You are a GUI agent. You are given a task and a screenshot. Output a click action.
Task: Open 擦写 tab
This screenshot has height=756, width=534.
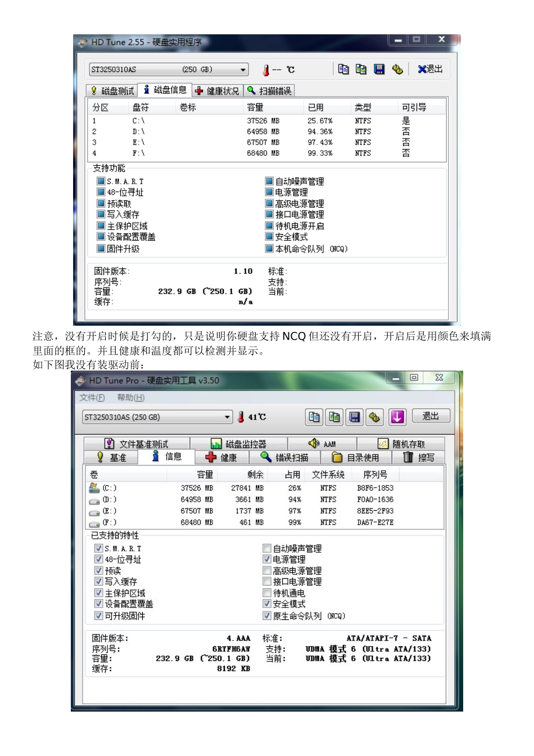point(419,457)
